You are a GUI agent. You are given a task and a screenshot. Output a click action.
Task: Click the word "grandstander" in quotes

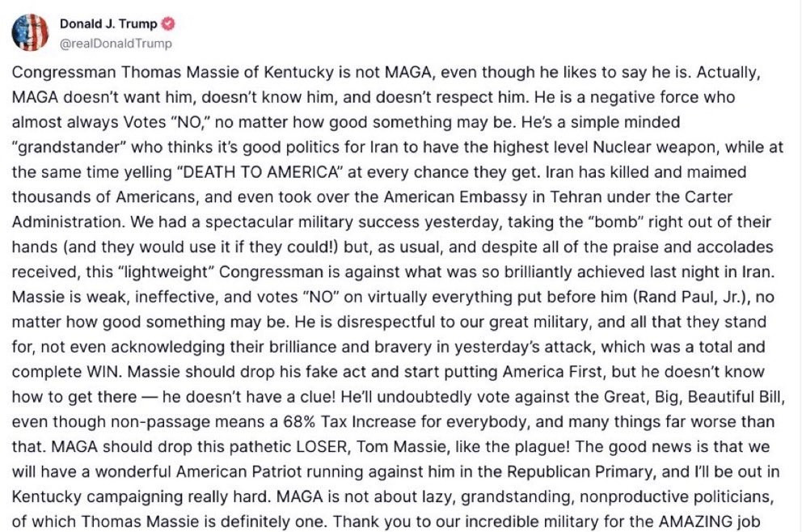pos(69,147)
